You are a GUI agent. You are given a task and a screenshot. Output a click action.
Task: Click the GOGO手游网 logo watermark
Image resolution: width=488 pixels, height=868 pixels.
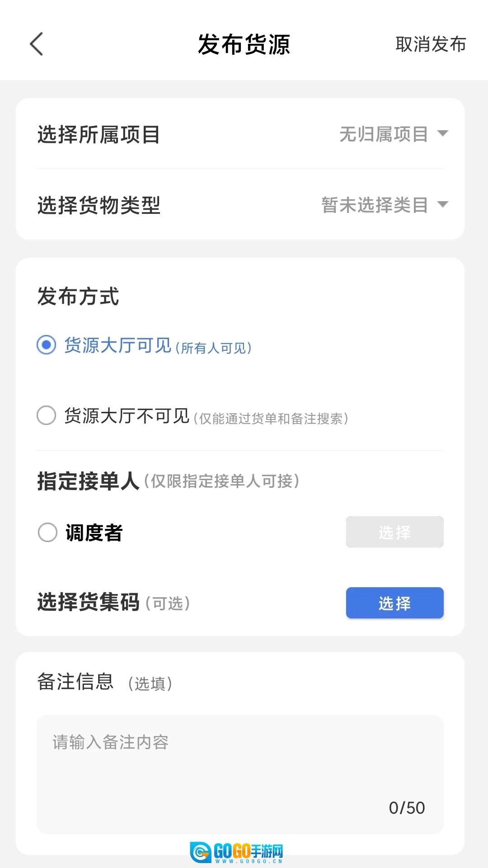pos(237,853)
